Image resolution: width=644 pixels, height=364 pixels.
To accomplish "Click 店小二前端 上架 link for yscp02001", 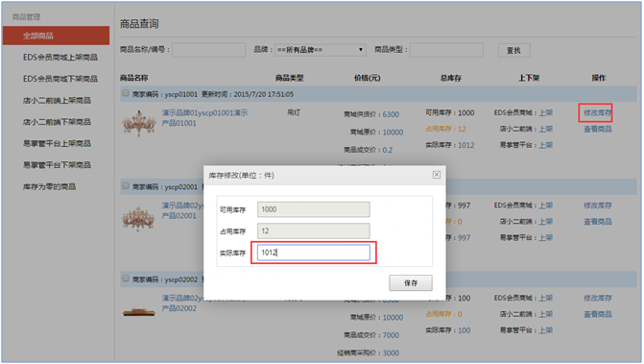I will [x=545, y=222].
